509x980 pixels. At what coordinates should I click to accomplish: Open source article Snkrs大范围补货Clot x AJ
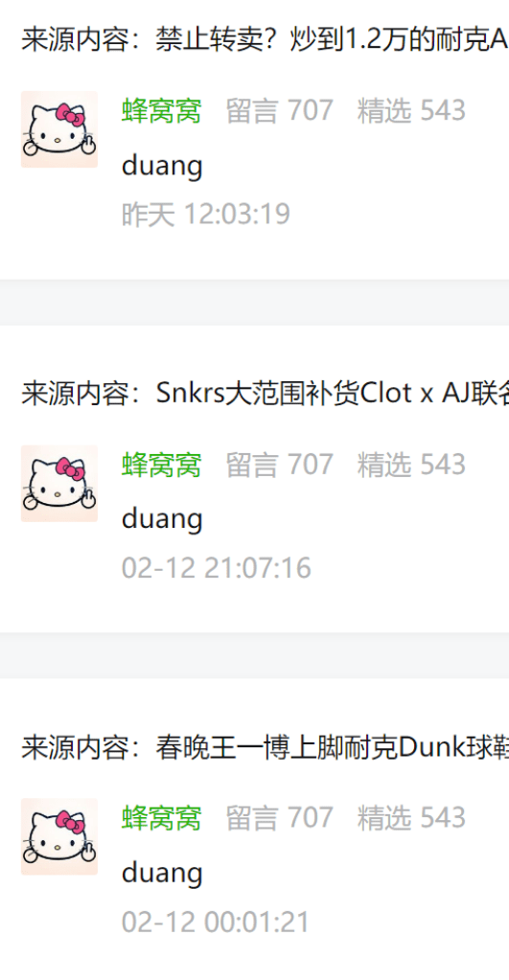tap(265, 394)
